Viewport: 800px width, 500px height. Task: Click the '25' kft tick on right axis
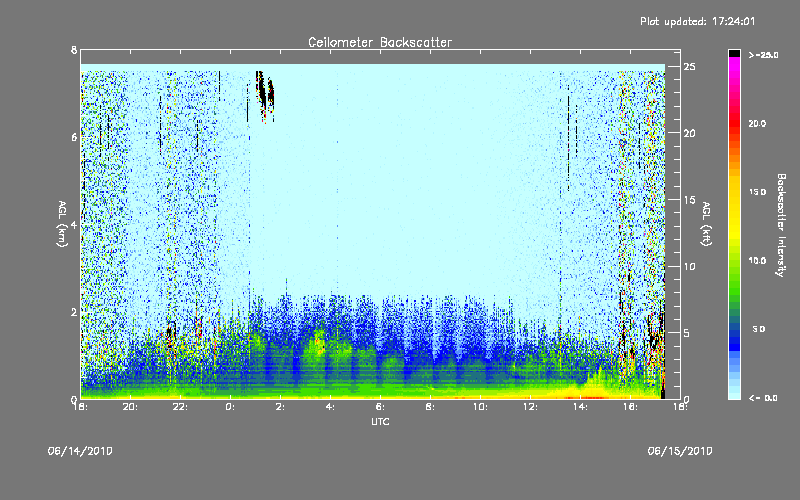point(689,67)
